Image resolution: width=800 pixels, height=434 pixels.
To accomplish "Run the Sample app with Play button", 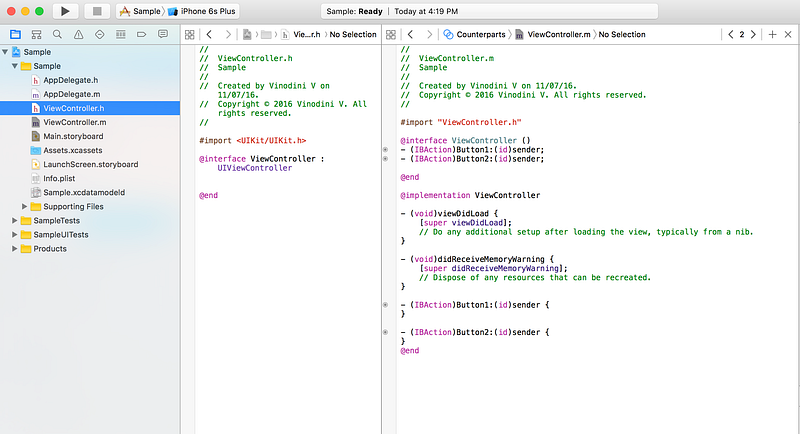I will pyautogui.click(x=65, y=11).
